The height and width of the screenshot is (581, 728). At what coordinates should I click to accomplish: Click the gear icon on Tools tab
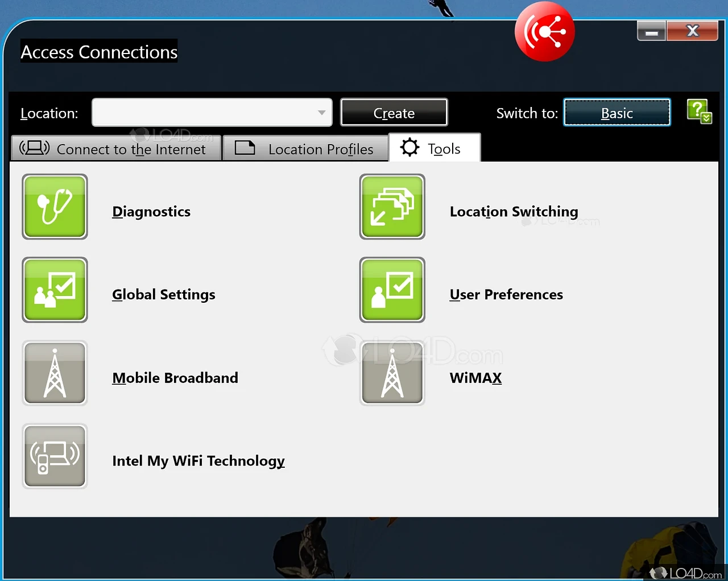[409, 147]
